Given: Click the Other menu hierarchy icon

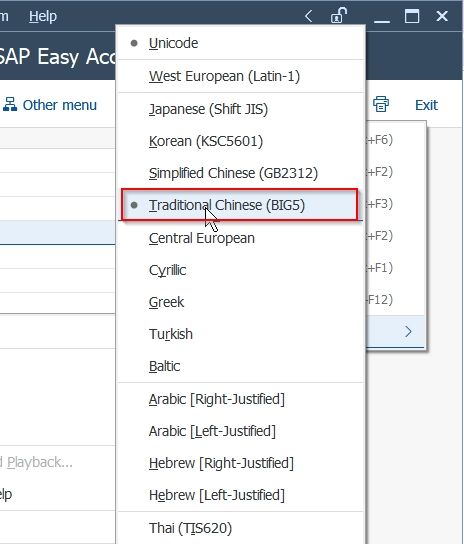Looking at the screenshot, I should [10, 104].
